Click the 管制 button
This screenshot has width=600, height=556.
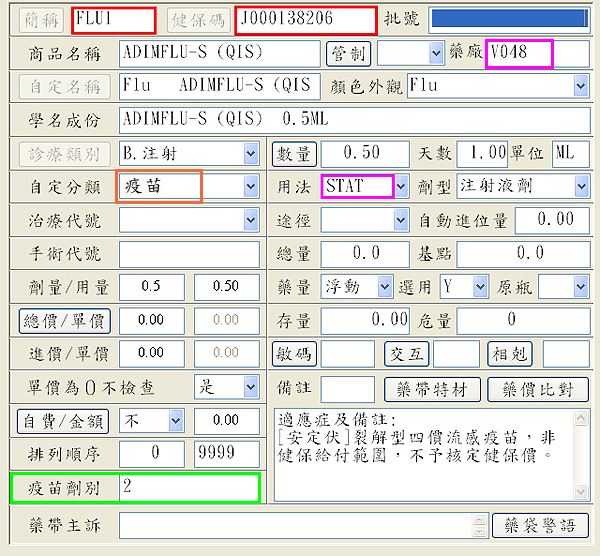[349, 53]
